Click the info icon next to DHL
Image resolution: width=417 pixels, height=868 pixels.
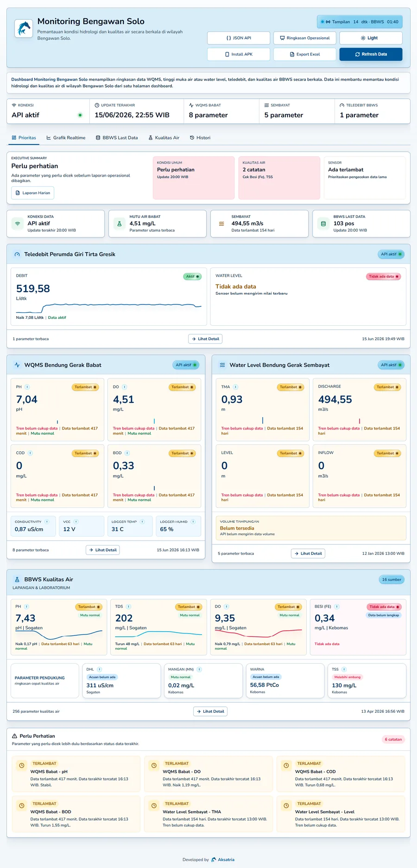click(x=100, y=670)
